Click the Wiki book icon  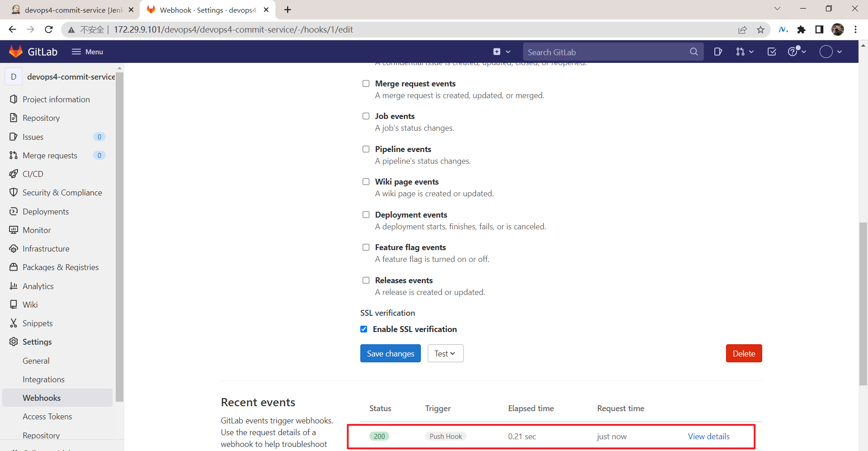point(14,304)
